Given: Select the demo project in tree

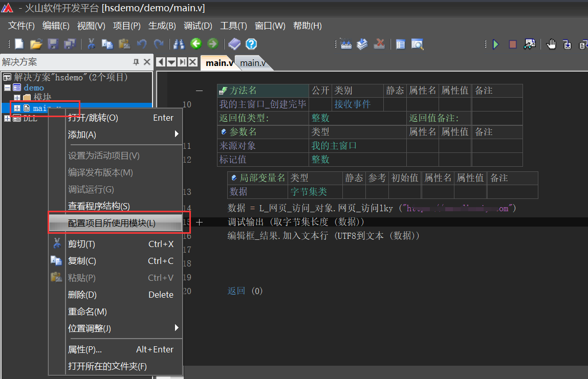Looking at the screenshot, I should point(34,88).
